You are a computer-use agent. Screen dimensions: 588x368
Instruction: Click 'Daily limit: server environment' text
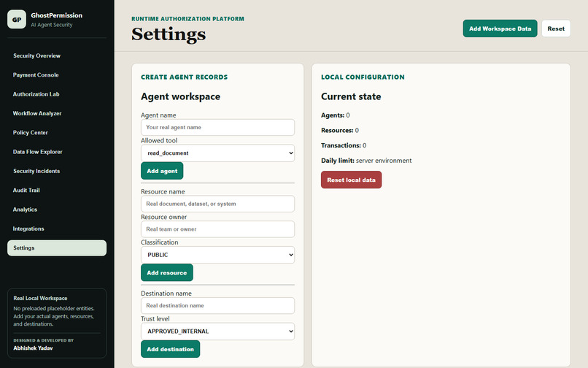366,161
